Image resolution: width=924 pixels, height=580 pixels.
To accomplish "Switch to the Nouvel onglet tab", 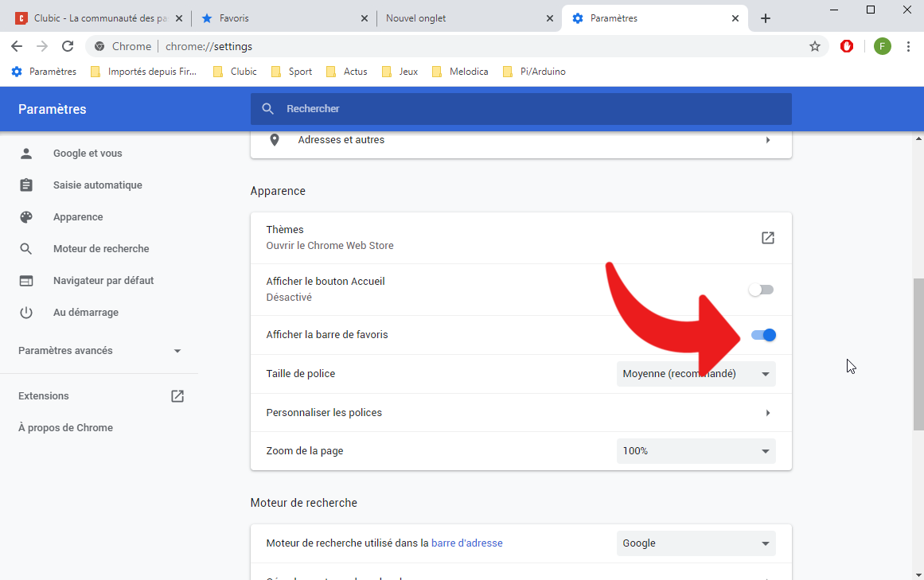I will [469, 18].
